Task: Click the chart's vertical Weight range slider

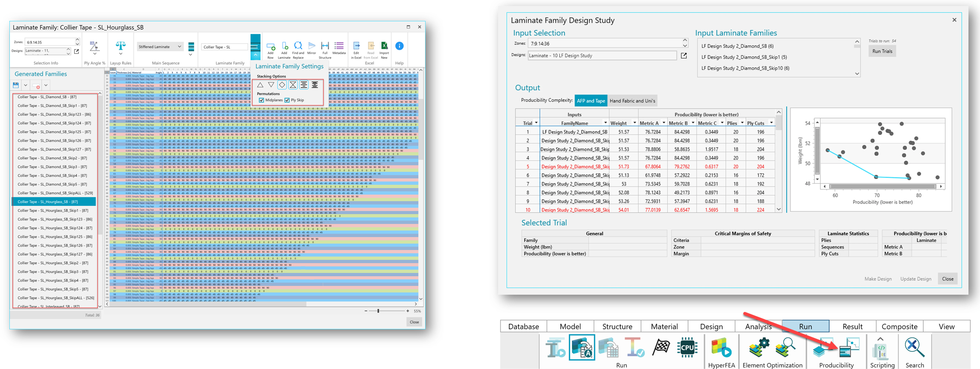Action: [x=817, y=150]
